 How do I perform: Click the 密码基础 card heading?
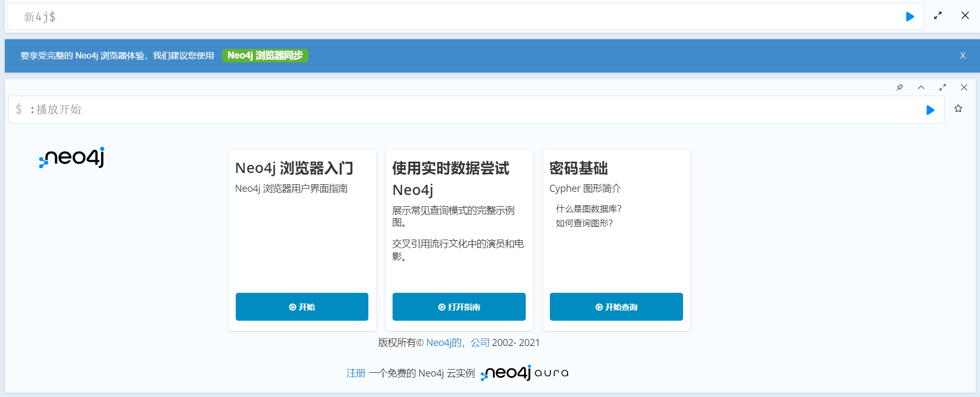coord(578,168)
